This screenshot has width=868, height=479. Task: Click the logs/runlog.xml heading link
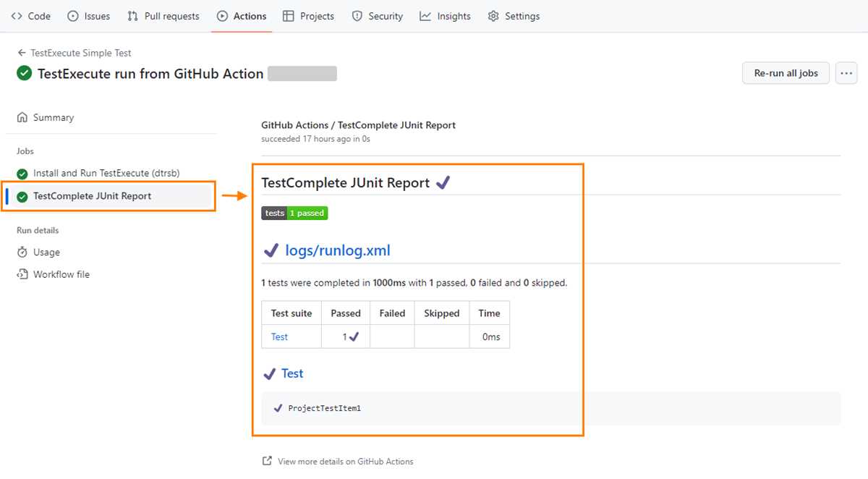338,250
